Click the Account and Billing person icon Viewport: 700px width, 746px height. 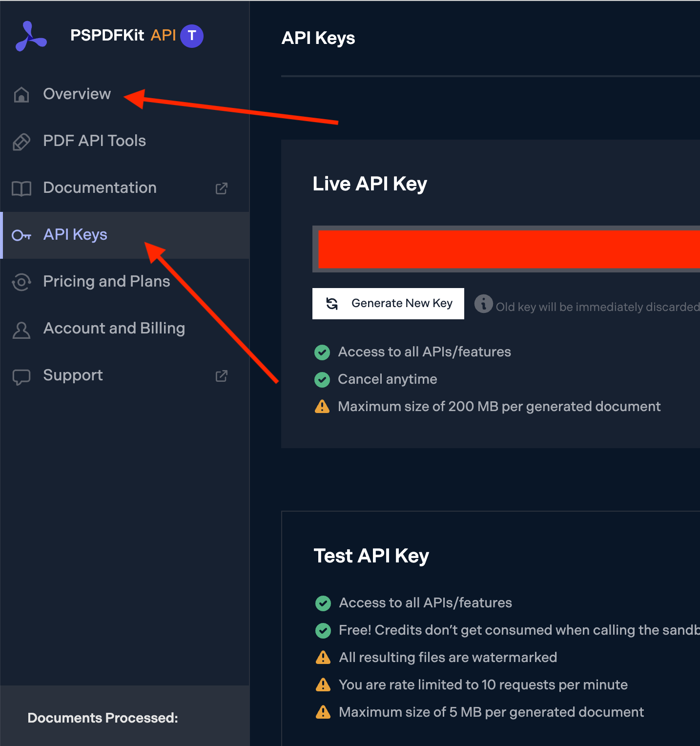pyautogui.click(x=21, y=330)
